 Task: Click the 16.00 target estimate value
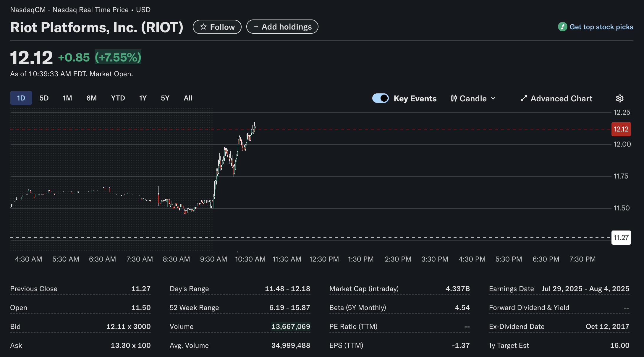click(x=620, y=345)
